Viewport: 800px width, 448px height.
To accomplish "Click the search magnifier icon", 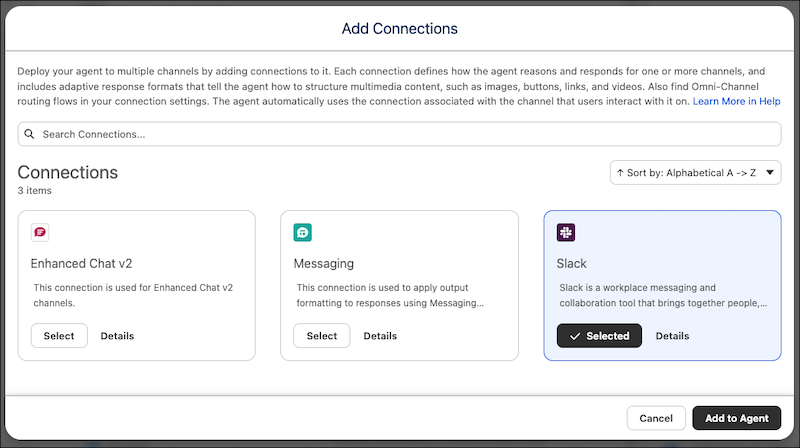I will pos(30,134).
